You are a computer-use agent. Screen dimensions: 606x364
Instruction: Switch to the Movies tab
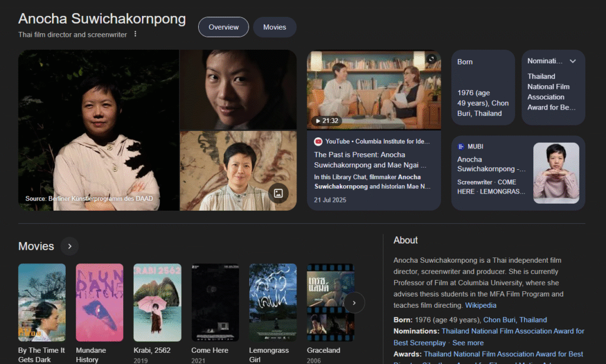275,27
